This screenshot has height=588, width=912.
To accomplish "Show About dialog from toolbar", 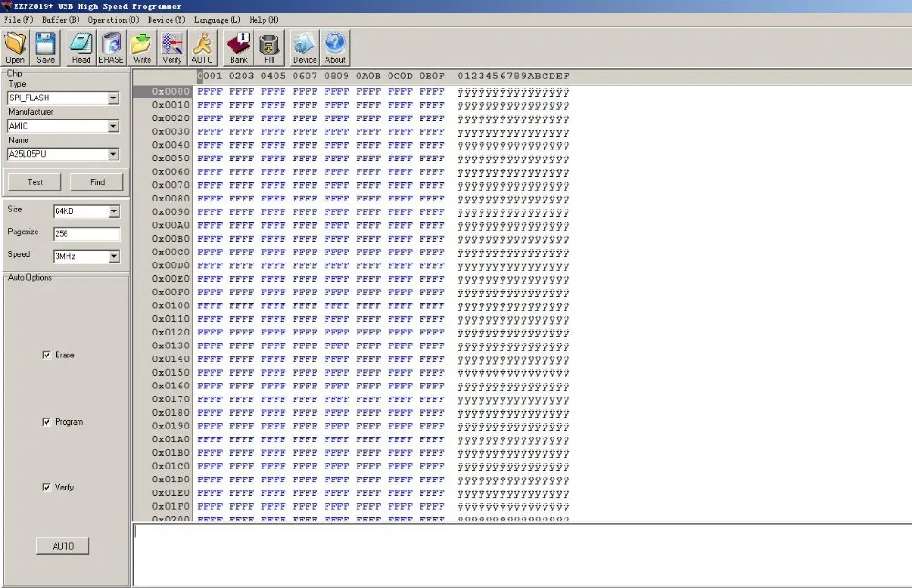I will [x=335, y=47].
